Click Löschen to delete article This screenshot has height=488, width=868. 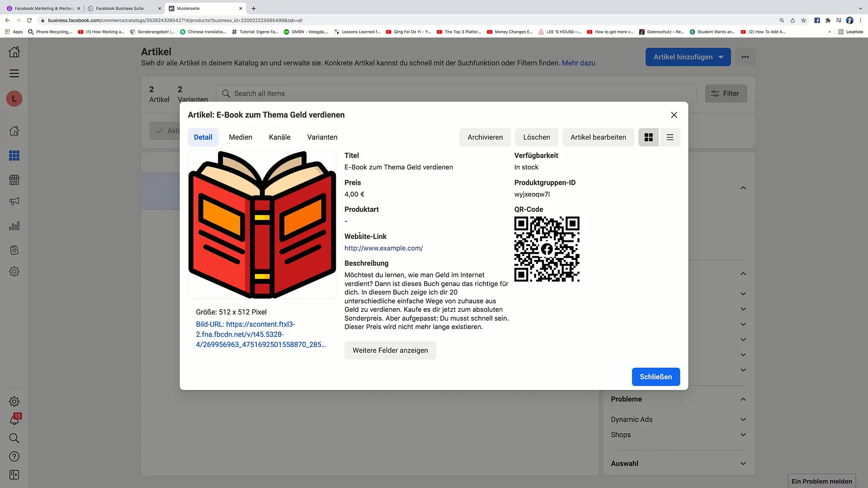coord(537,137)
